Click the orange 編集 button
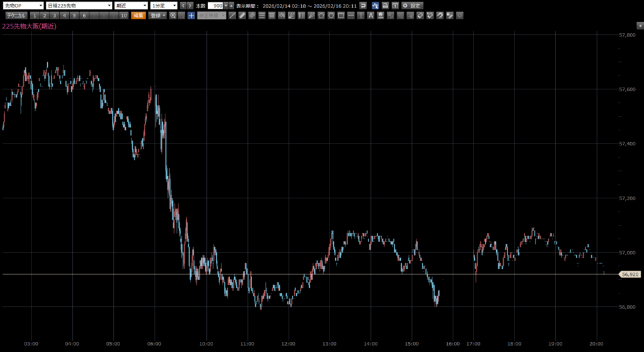Image resolution: width=644 pixels, height=352 pixels. click(138, 15)
